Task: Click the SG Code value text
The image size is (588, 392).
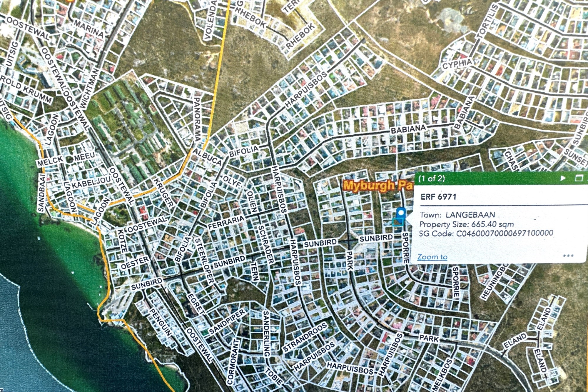Action: tap(505, 233)
